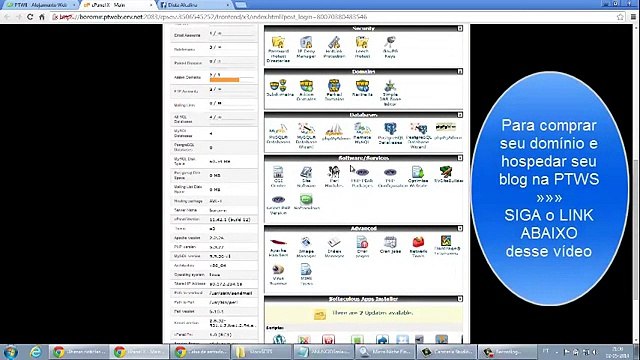Reload the page in browser
Screen dimensions: 640x360
[30, 17]
